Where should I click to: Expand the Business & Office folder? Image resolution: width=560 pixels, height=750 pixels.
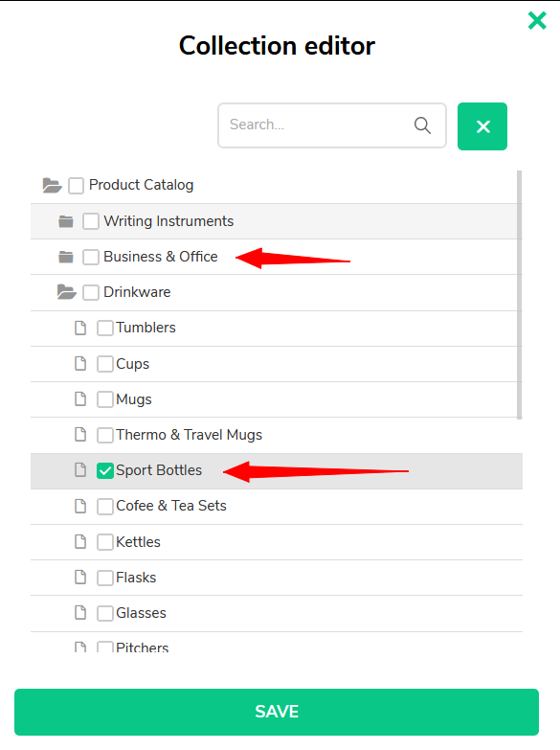[66, 257]
